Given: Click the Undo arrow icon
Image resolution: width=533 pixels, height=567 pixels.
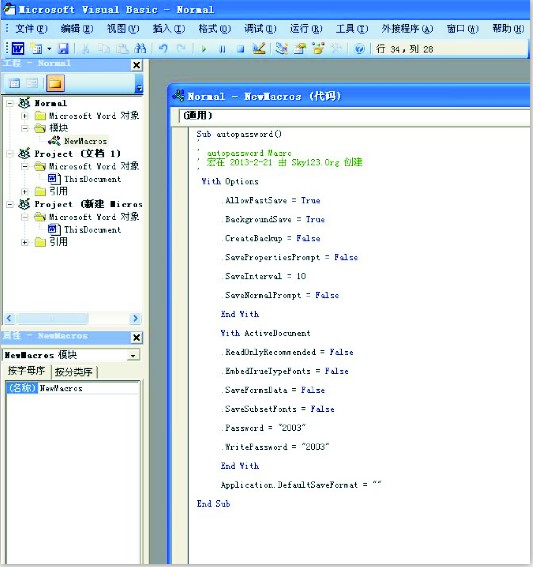Looking at the screenshot, I should tap(163, 48).
